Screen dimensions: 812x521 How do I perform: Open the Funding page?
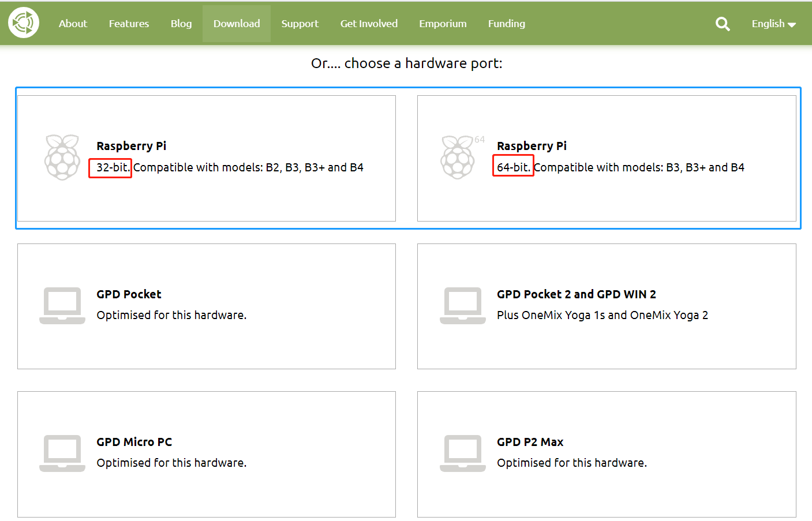tap(507, 24)
